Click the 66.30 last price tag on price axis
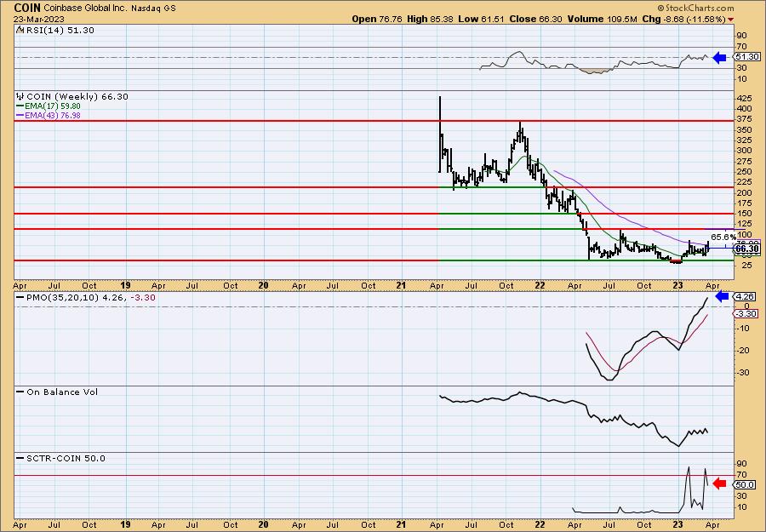 [x=747, y=249]
